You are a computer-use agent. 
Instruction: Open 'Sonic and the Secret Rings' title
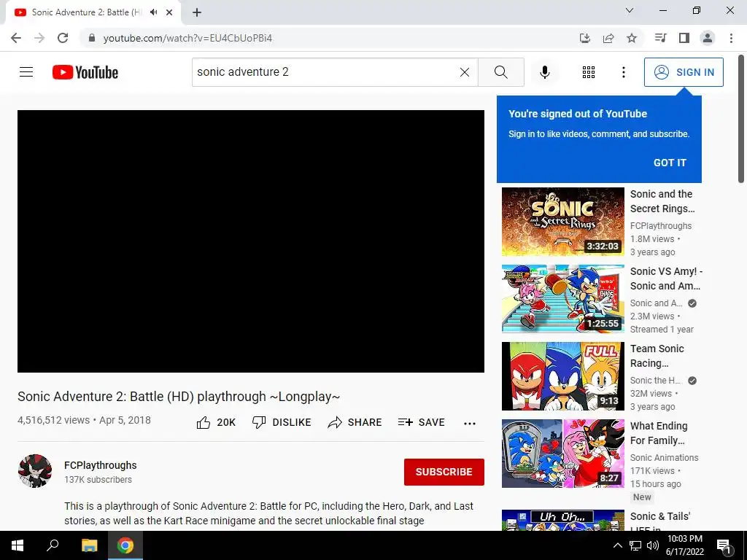click(662, 201)
